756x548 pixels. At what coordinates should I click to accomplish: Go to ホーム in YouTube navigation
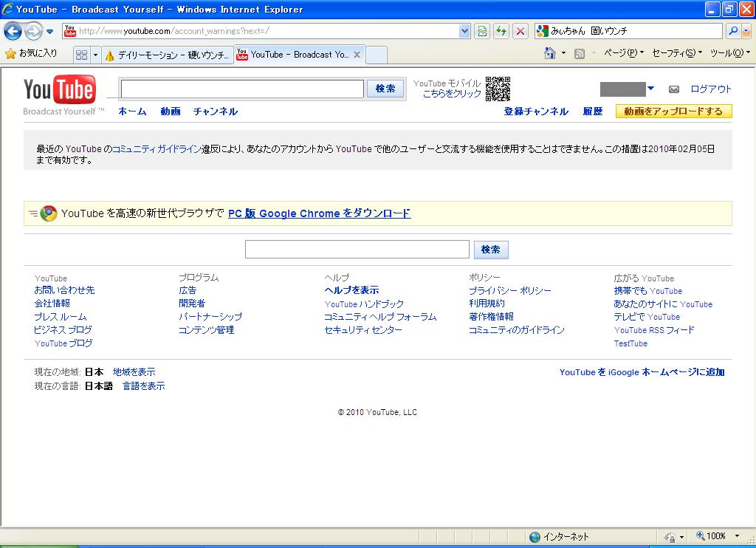click(x=132, y=112)
